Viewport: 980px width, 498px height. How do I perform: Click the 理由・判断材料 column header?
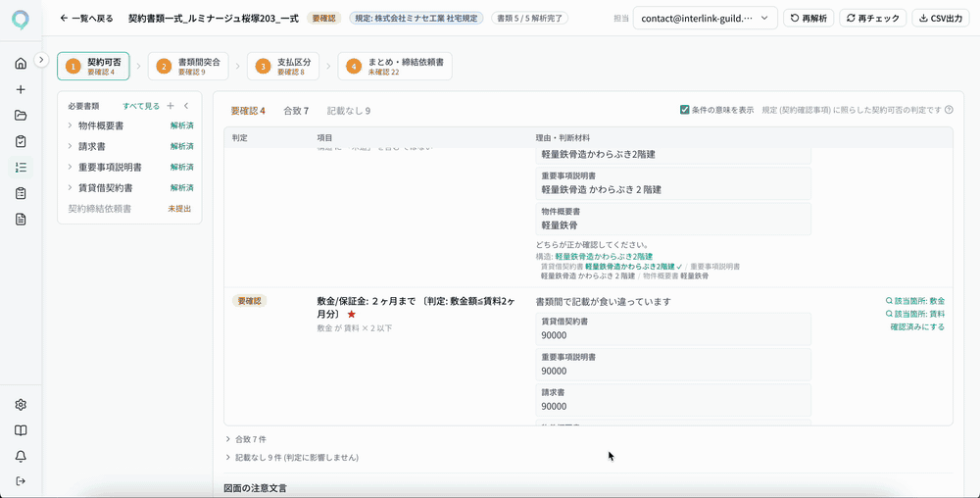(x=562, y=137)
